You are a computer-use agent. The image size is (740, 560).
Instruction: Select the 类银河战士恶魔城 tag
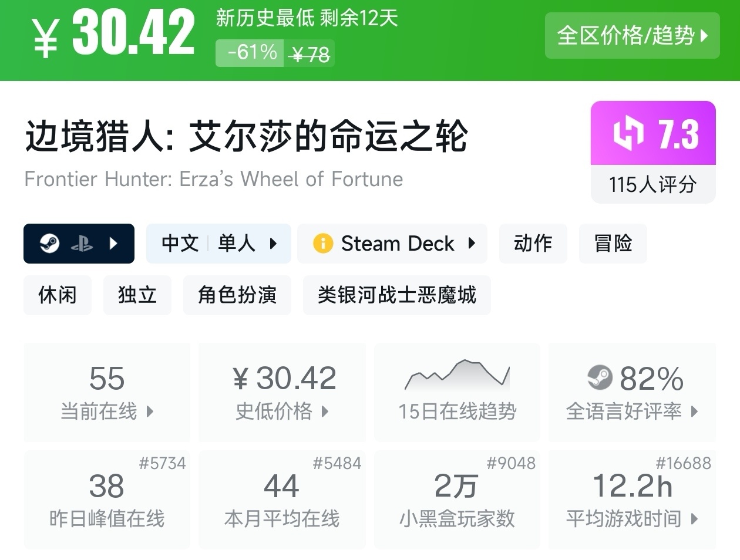click(396, 295)
